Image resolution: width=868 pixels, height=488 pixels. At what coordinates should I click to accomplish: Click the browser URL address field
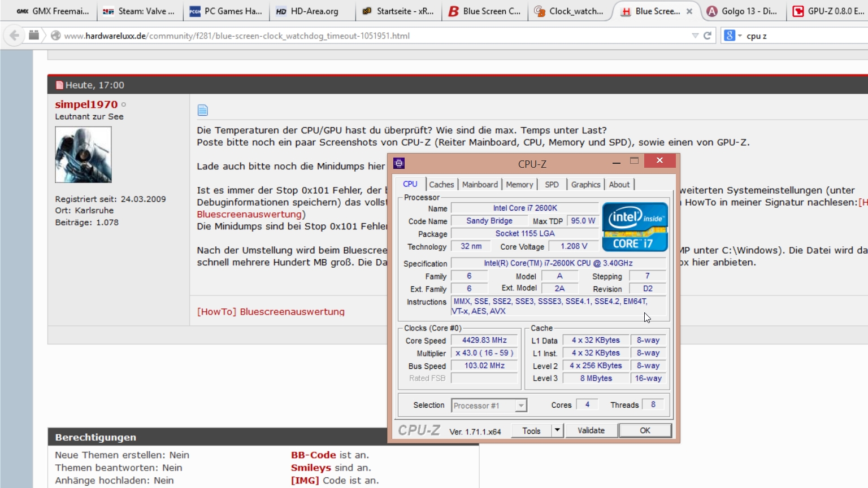tap(373, 36)
